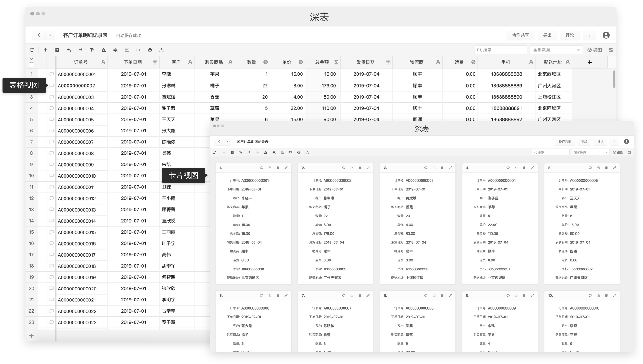The width and height of the screenshot is (643, 364).
Task: Click the refresh icon in main toolbar
Action: (32, 50)
